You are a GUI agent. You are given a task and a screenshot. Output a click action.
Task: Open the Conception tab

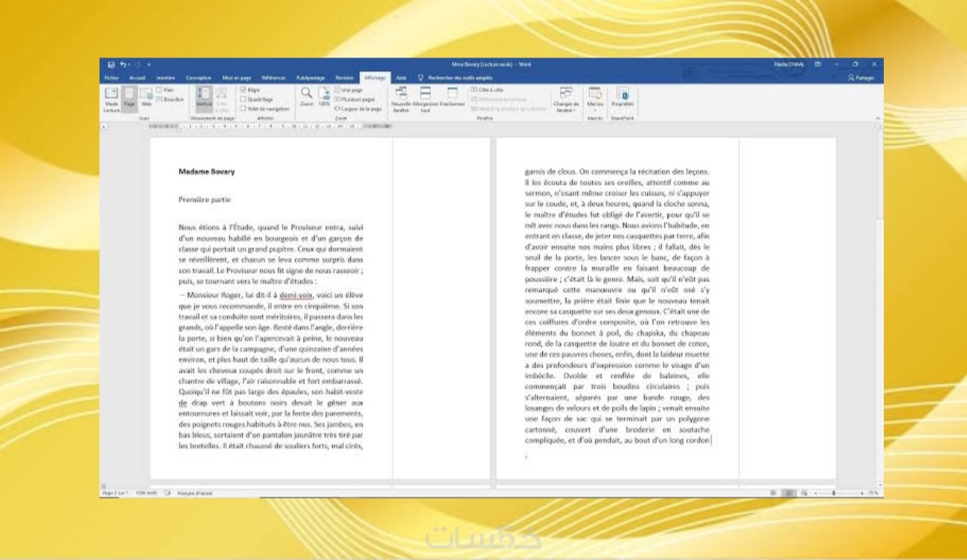(198, 78)
